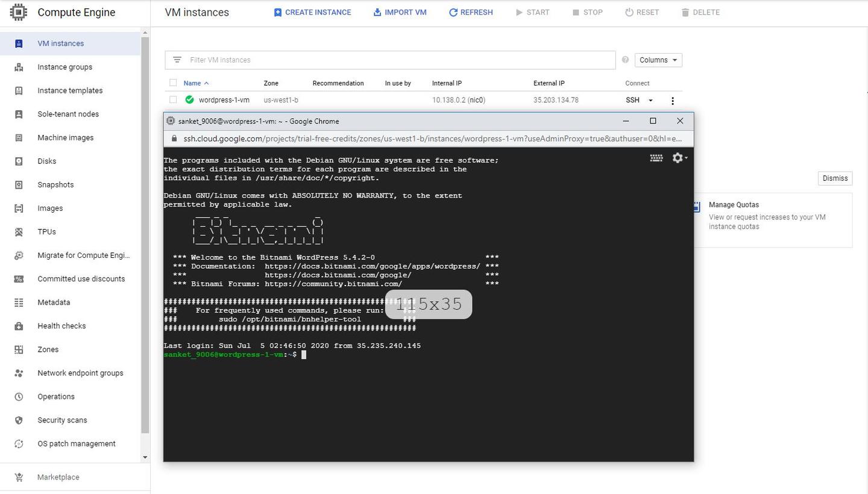868x494 pixels.
Task: Click the Security scans shield icon
Action: click(x=19, y=420)
